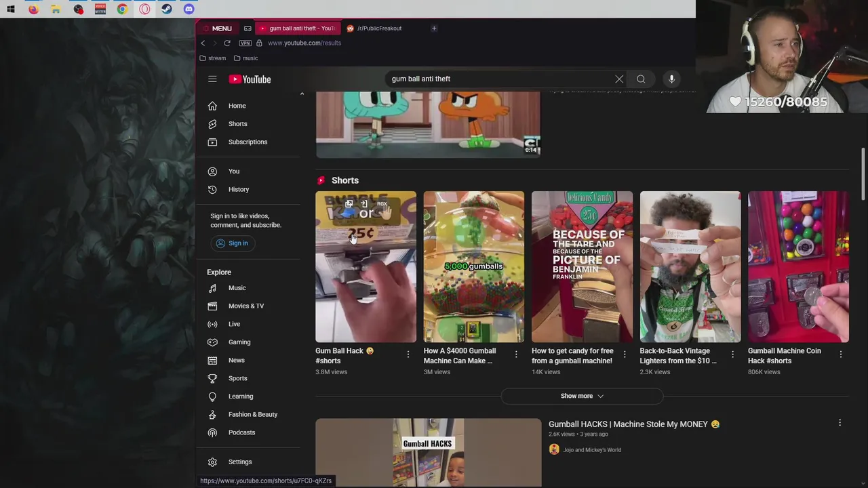
Task: Open the GX Corner gamepad icon
Action: (248, 28)
